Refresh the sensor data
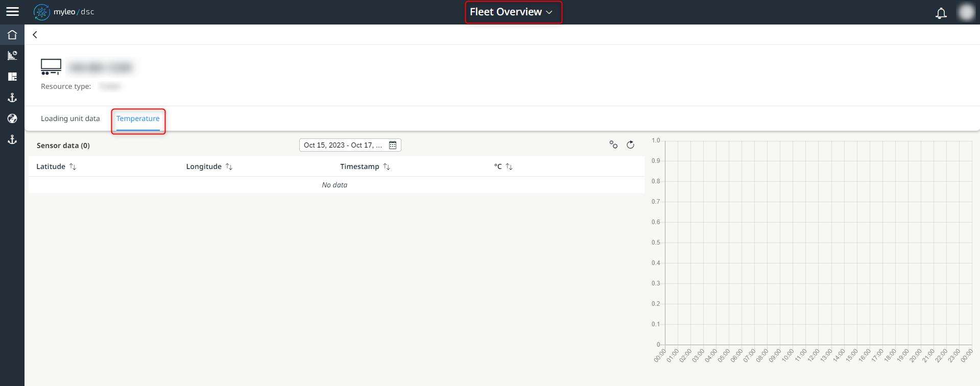Viewport: 980px width, 386px height. click(630, 145)
